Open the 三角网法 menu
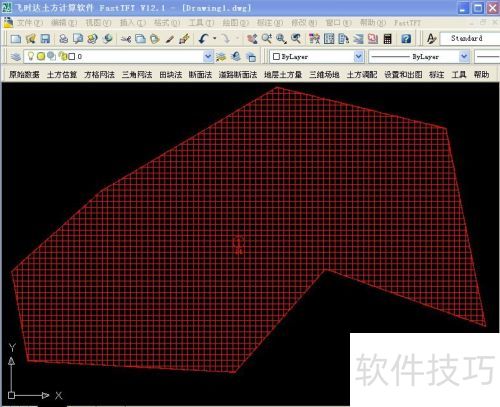 (x=137, y=75)
